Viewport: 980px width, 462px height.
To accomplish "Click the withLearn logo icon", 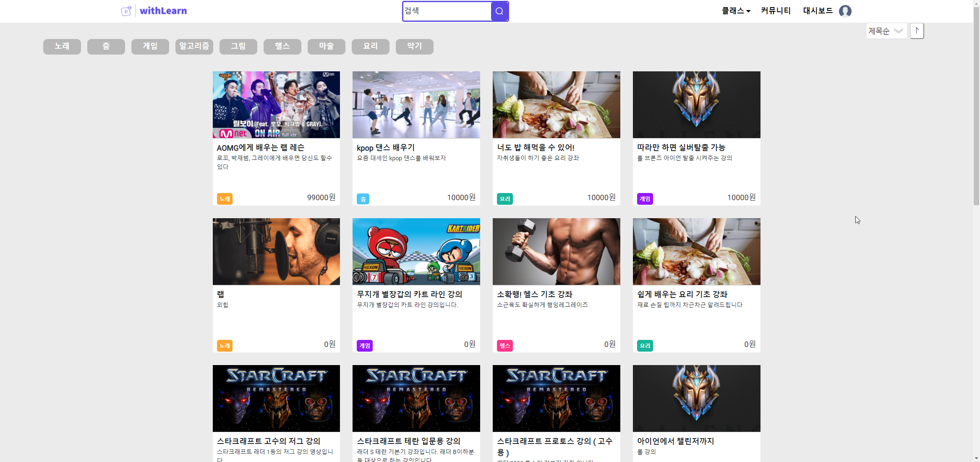I will point(126,11).
